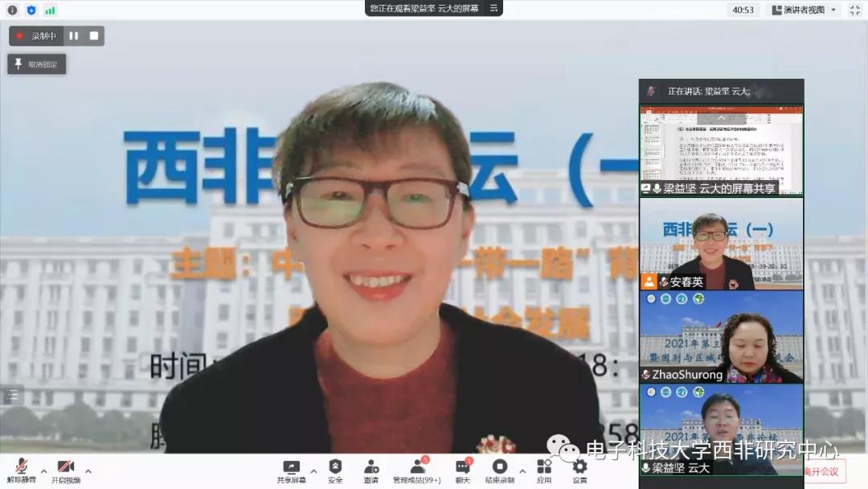Screen dimensions: 868x489
Task: Start sharing with 共享屏幕
Action: (x=291, y=471)
